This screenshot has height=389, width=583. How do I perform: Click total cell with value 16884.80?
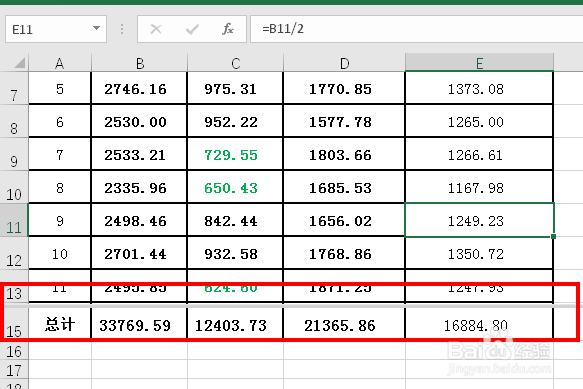coord(479,324)
